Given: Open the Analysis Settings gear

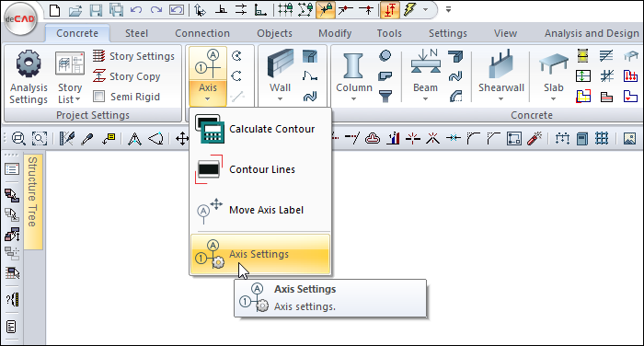Looking at the screenshot, I should pos(29,77).
